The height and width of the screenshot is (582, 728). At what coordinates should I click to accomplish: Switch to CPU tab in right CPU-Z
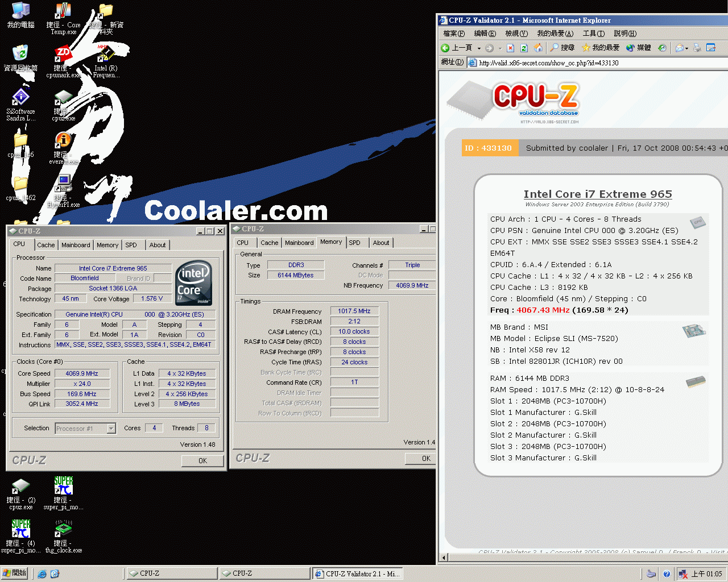pos(243,243)
